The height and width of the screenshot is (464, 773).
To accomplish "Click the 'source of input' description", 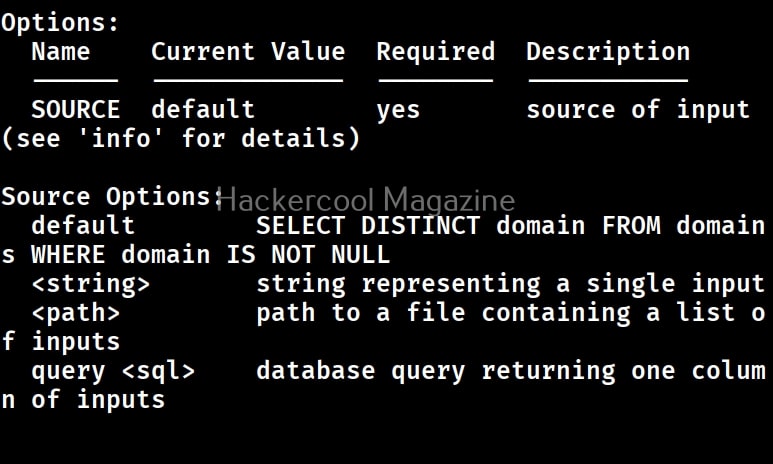I will 638,110.
